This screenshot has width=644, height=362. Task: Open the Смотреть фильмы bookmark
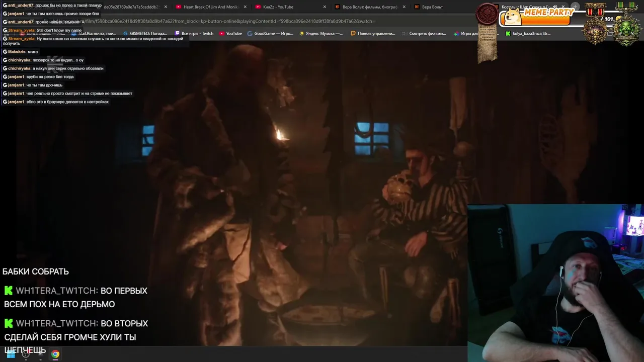[424, 34]
